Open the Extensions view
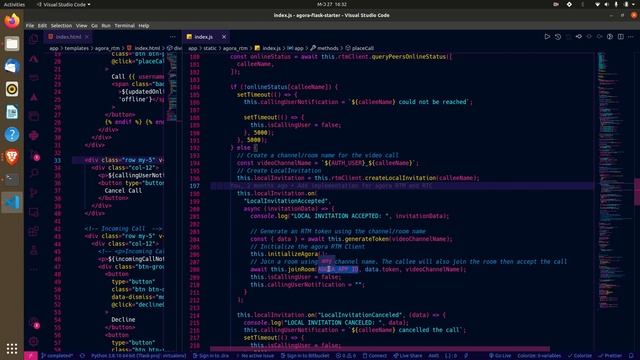Screen dimensions: 640x360 [34, 231]
